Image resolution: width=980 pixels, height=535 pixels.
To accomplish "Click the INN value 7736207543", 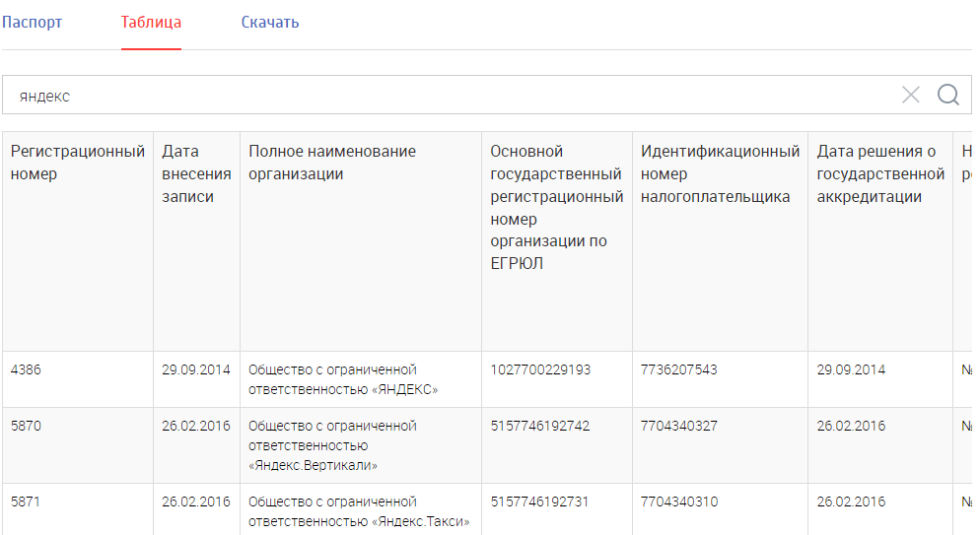I will coord(678,369).
